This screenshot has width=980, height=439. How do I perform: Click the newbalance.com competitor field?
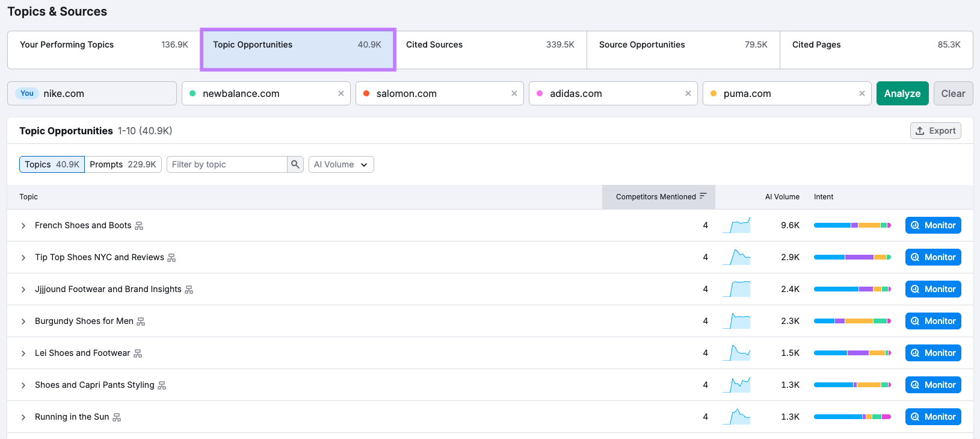tap(266, 93)
